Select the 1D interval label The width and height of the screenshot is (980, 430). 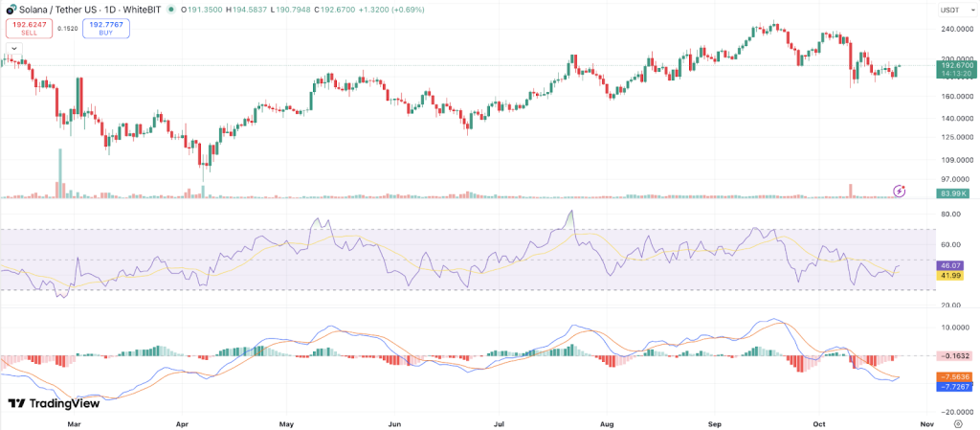click(x=114, y=10)
